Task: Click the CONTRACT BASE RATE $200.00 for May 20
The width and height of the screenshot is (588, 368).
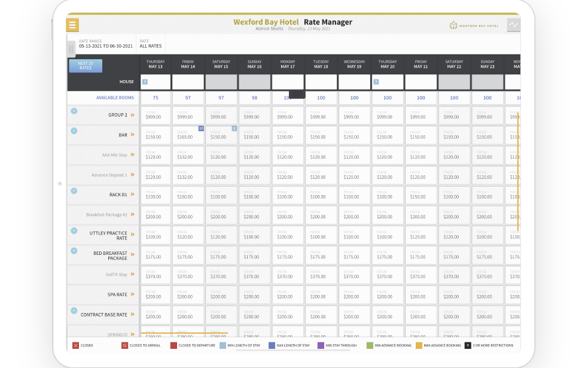Action: pos(388,314)
